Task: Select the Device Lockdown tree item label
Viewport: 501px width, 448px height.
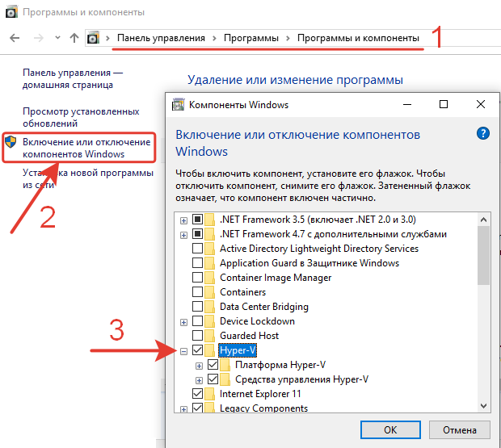Action: (x=257, y=321)
